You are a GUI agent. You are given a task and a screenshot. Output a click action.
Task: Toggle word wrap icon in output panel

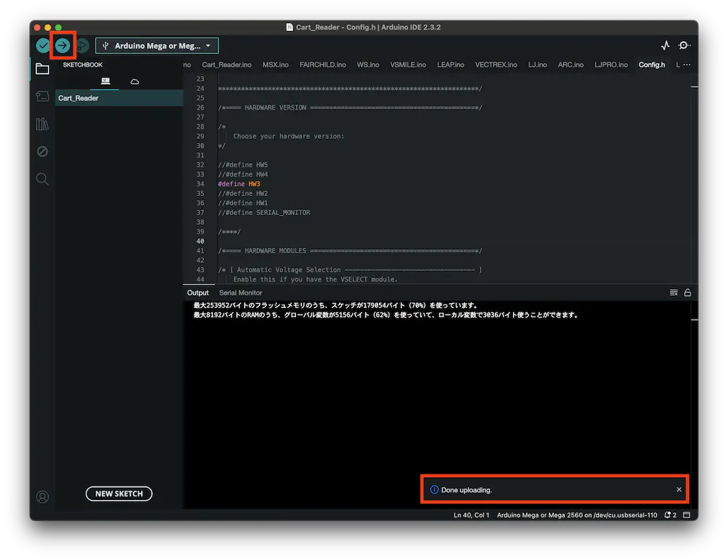[673, 292]
